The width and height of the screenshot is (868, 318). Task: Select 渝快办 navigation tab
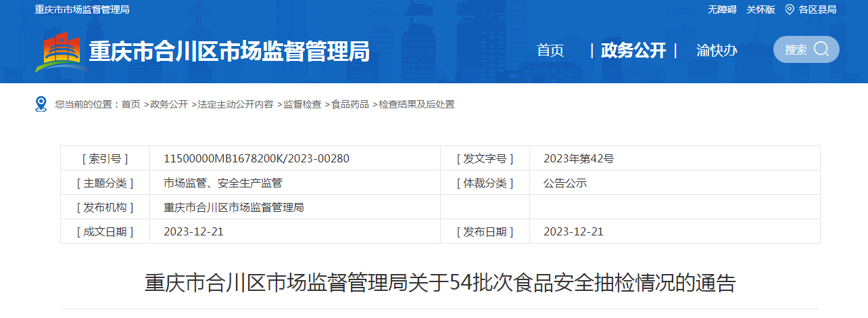[717, 50]
